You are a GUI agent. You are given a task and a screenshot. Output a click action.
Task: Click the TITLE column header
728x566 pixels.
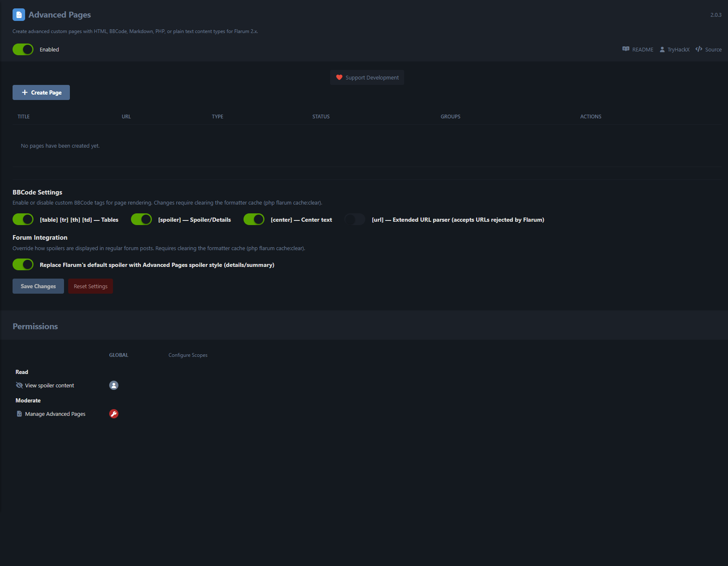click(23, 117)
